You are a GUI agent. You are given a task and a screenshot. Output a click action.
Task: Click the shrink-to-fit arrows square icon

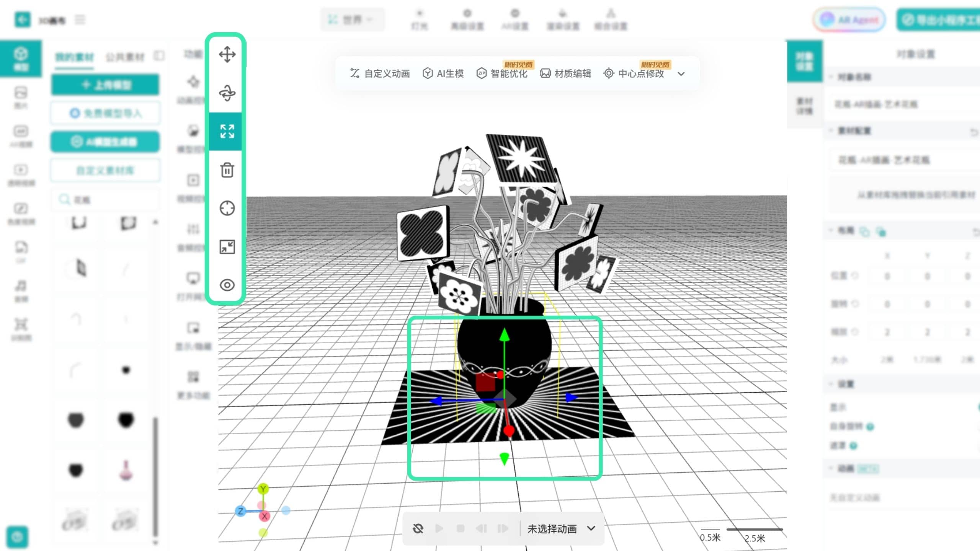tap(227, 247)
